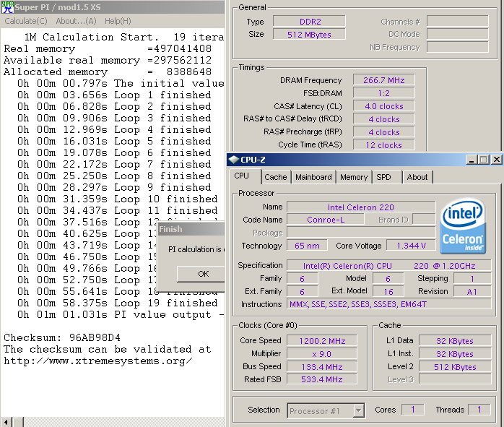Minimize the CPU-Z window
The image size is (504, 427).
(x=472, y=160)
